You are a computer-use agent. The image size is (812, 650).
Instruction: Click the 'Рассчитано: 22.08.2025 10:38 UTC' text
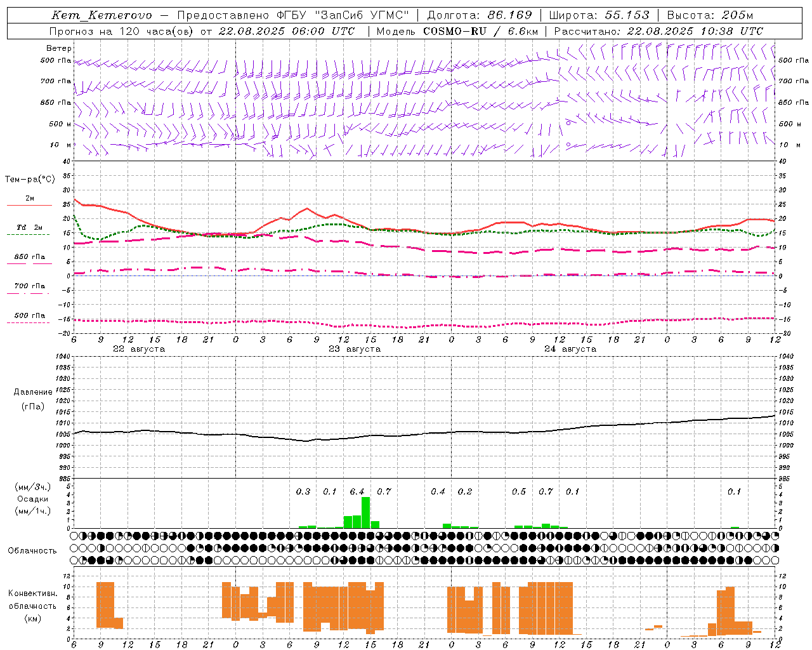tap(658, 31)
